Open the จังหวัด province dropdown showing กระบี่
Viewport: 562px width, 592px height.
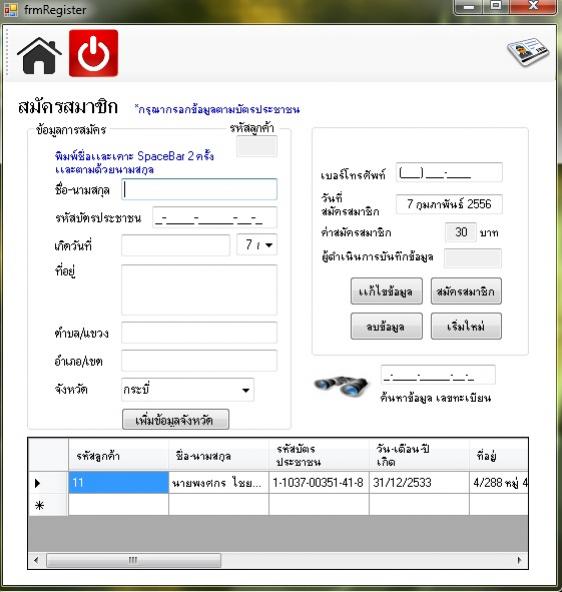[188, 390]
